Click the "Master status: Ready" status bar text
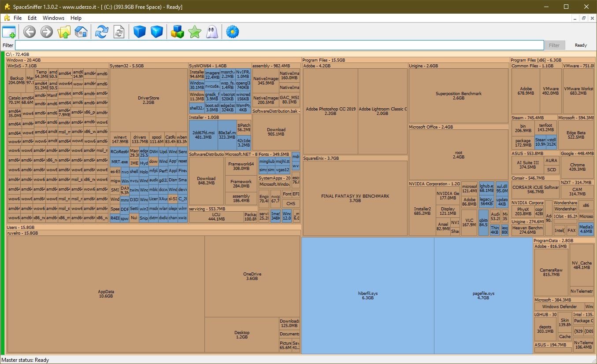Image resolution: width=597 pixels, height=364 pixels. (x=26, y=360)
